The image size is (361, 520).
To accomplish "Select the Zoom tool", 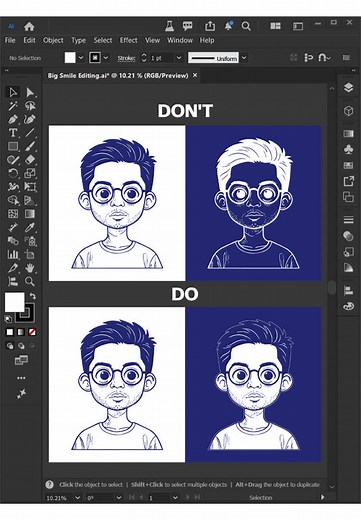I will 30,282.
